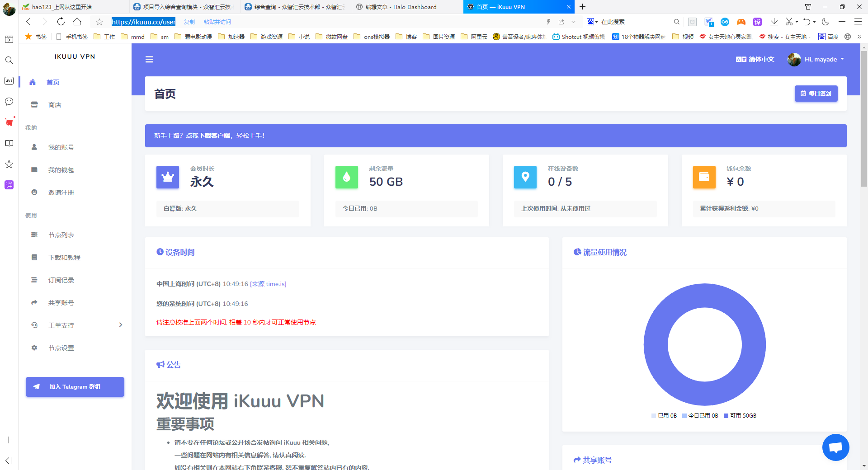Open the Hi, mayade user dropdown
The image size is (868, 470).
tap(816, 59)
